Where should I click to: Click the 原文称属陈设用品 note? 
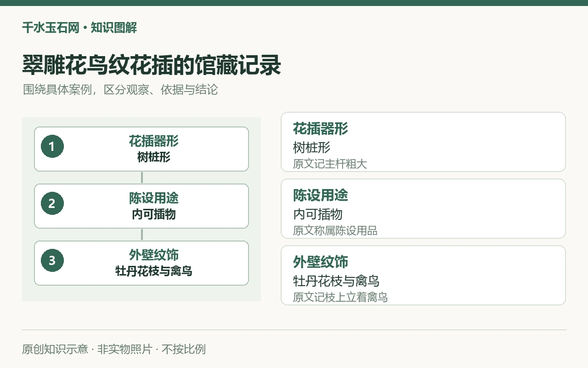click(335, 230)
